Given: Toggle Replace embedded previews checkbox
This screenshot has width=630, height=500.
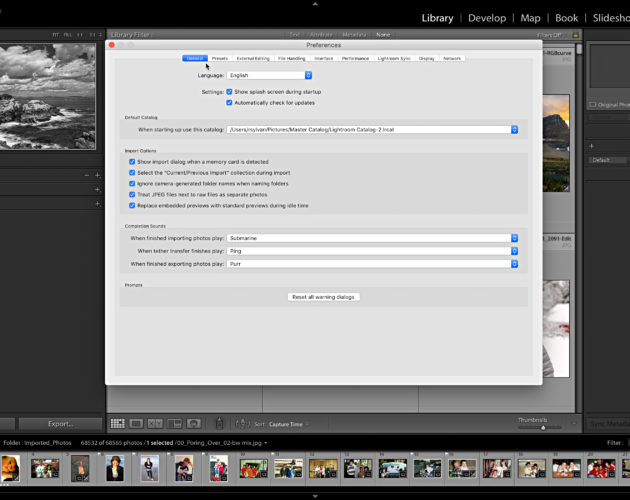Looking at the screenshot, I should tap(132, 205).
